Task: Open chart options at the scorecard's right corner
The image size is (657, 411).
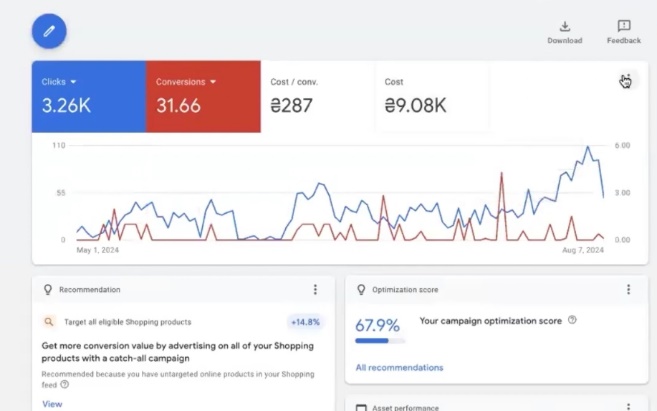Action: pos(625,81)
